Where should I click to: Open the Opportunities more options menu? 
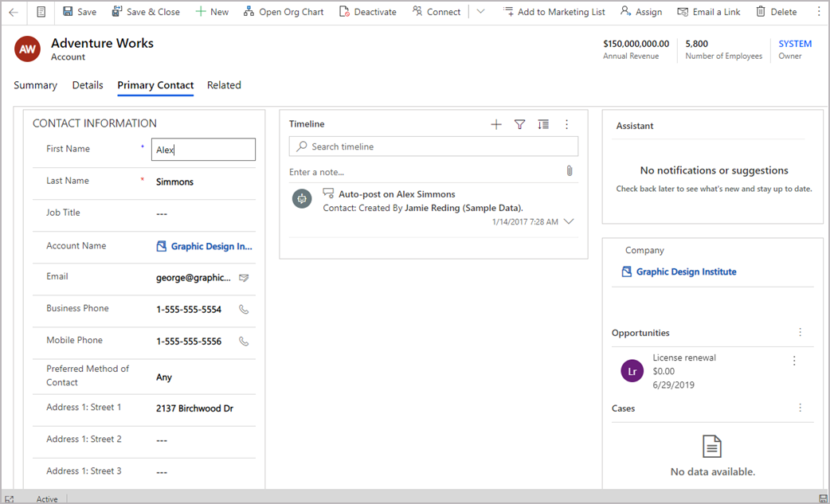pos(800,332)
